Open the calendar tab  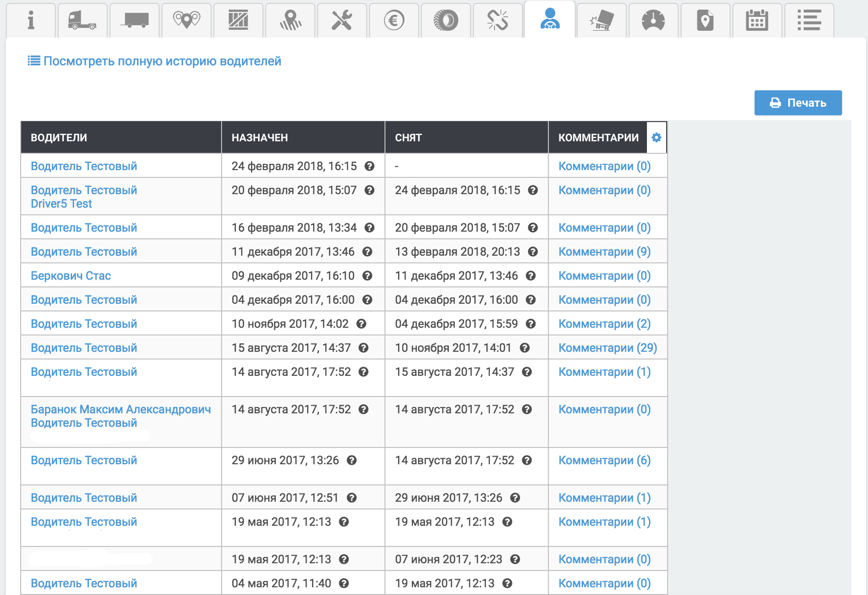click(756, 21)
